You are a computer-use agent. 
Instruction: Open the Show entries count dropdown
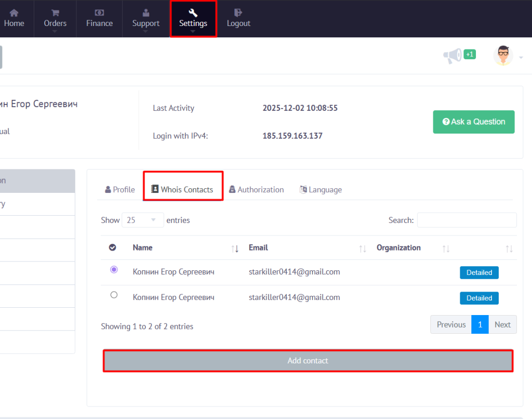coord(142,220)
